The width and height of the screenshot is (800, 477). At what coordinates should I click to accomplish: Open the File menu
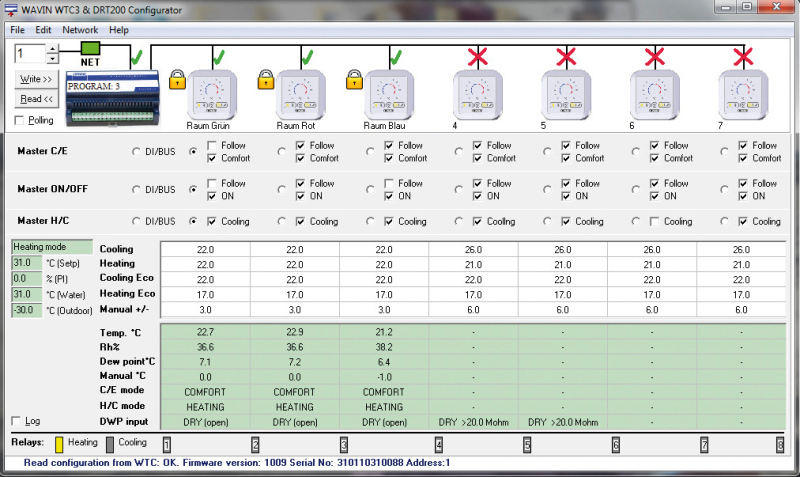[x=17, y=30]
